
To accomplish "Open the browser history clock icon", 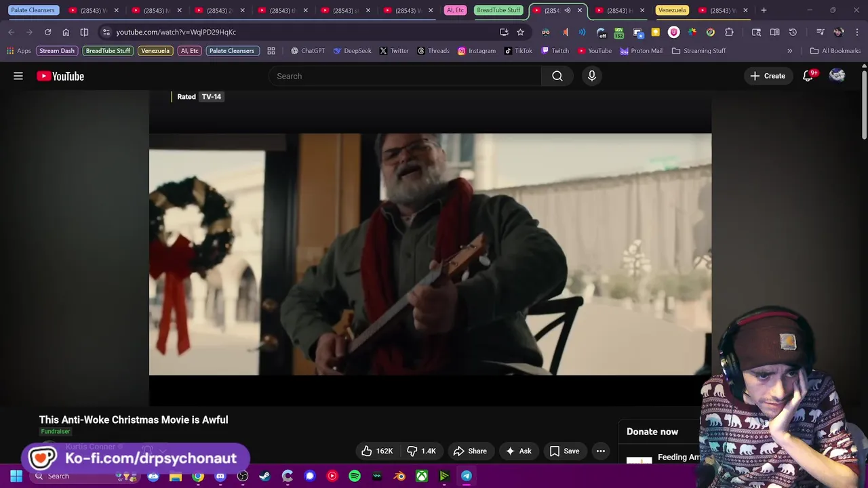I will point(793,32).
